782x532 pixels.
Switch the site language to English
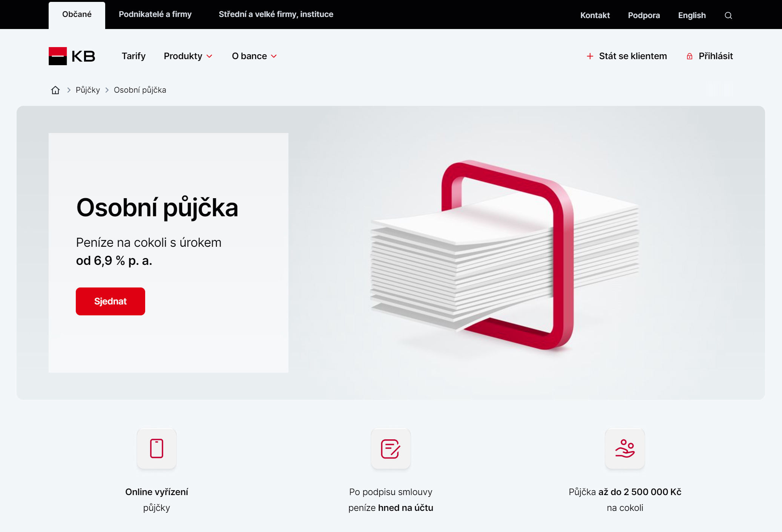click(x=692, y=15)
